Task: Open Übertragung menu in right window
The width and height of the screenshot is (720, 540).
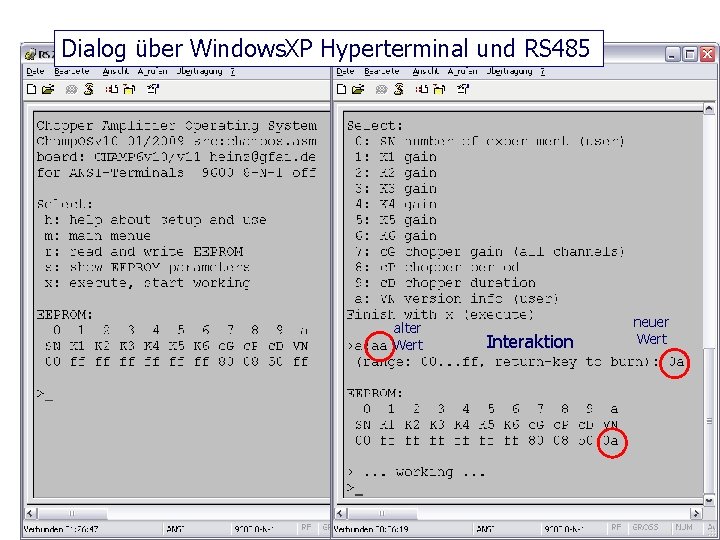Action: (x=510, y=71)
